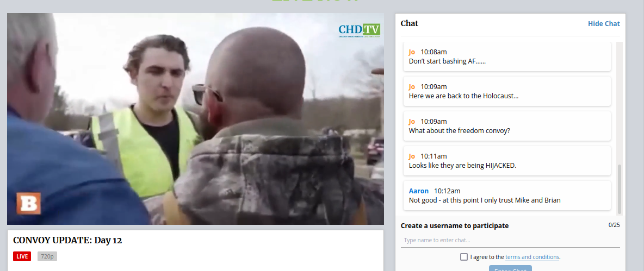Select message 'Here we are back to the Holocaust...'
This screenshot has height=271, width=644.
[464, 96]
